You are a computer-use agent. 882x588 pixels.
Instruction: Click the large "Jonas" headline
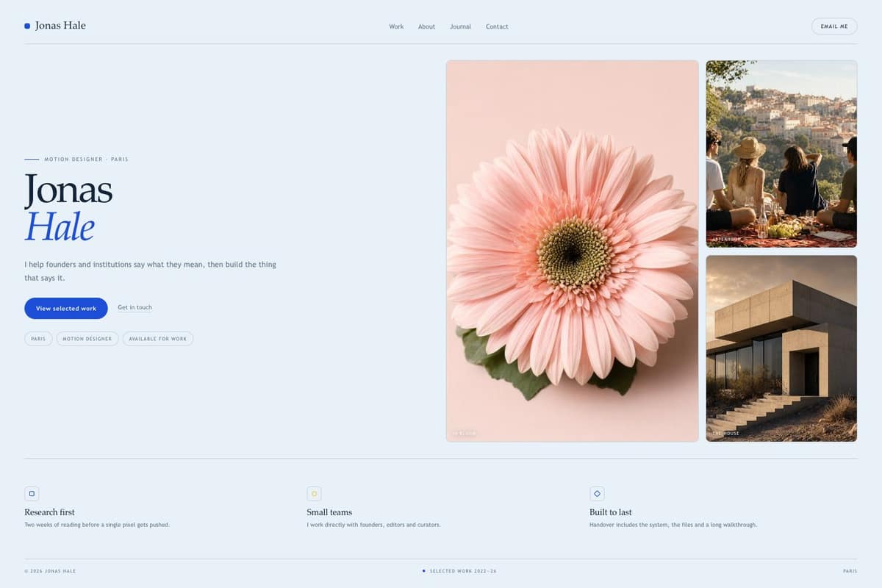(x=68, y=189)
